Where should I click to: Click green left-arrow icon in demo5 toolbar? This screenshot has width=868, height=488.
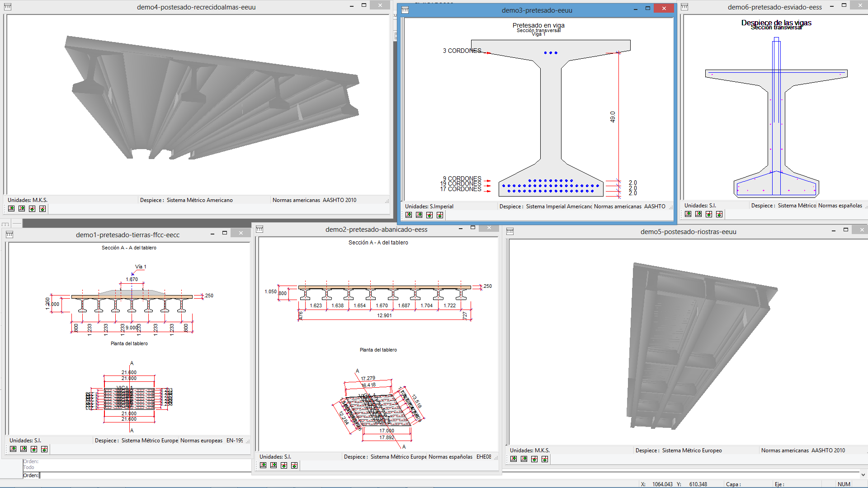click(524, 459)
